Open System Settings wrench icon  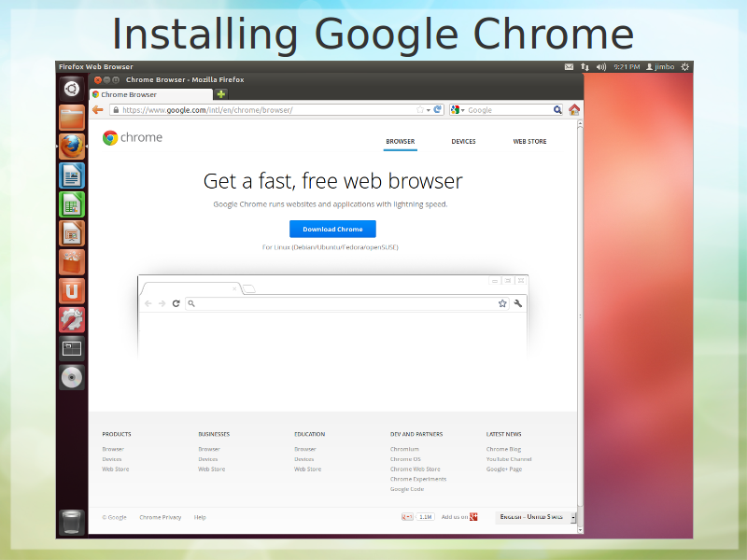[x=72, y=320]
